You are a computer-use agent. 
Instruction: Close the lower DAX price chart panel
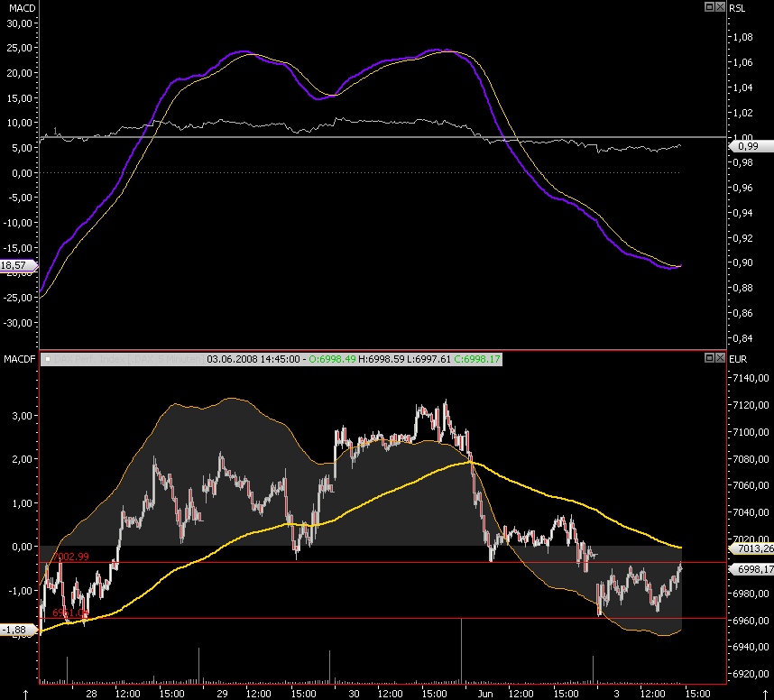coord(720,358)
